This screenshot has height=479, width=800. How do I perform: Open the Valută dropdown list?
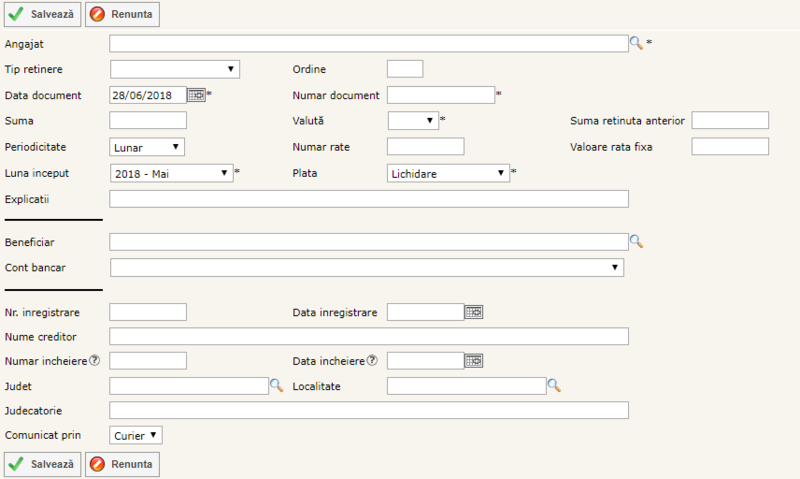(413, 121)
